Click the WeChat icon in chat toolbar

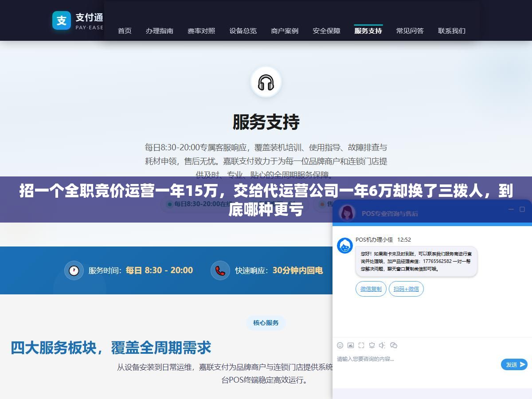click(x=394, y=345)
